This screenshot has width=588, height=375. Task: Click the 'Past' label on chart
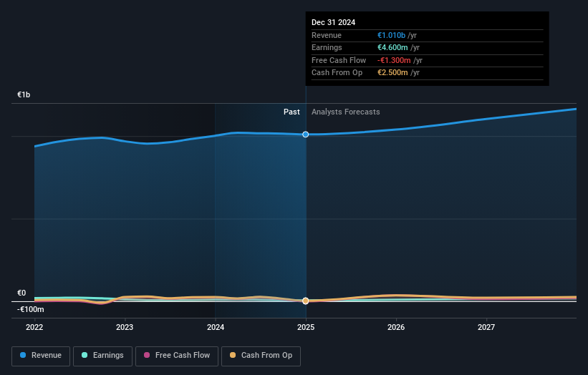coord(291,112)
